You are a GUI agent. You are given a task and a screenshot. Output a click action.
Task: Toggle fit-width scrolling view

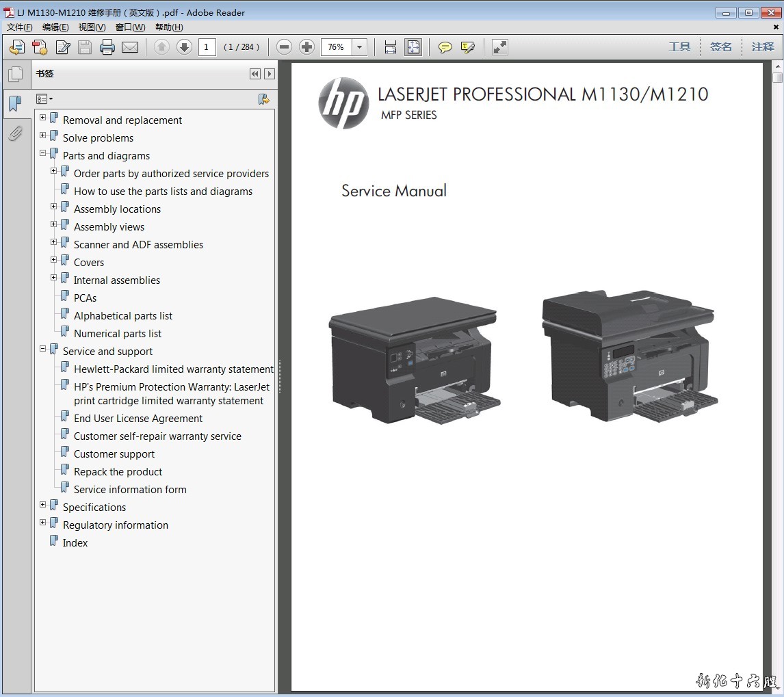pyautogui.click(x=391, y=47)
